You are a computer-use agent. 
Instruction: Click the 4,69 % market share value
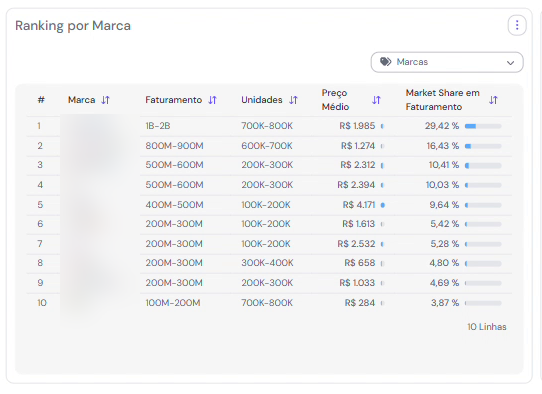(444, 283)
